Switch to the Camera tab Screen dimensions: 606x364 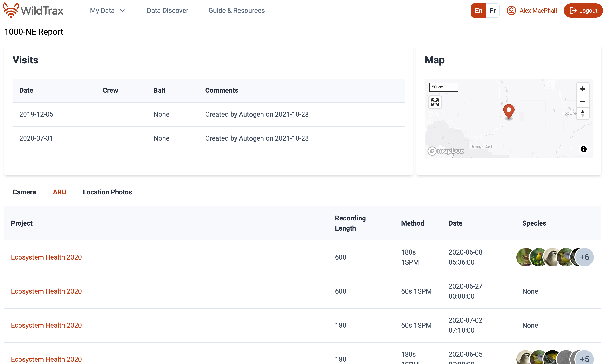(x=24, y=192)
